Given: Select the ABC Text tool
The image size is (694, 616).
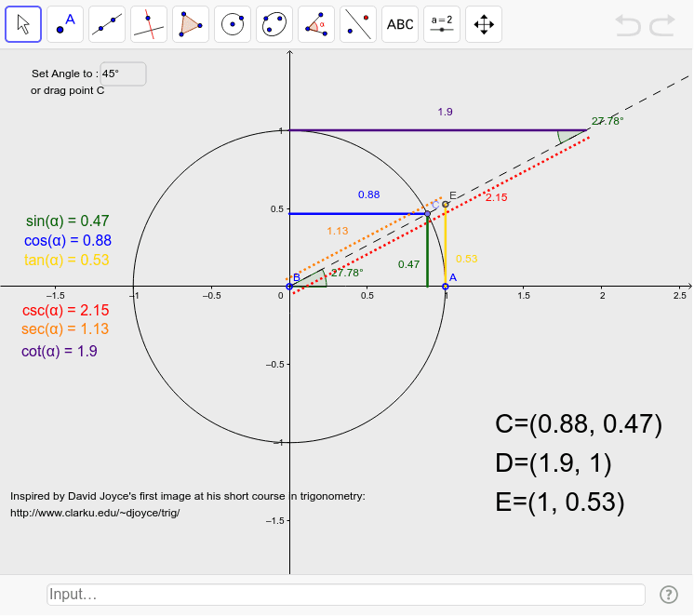Looking at the screenshot, I should [400, 24].
